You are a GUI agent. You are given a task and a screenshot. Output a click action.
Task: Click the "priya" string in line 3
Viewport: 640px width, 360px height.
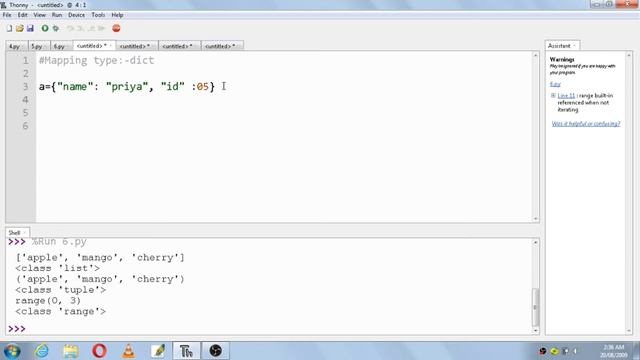127,87
